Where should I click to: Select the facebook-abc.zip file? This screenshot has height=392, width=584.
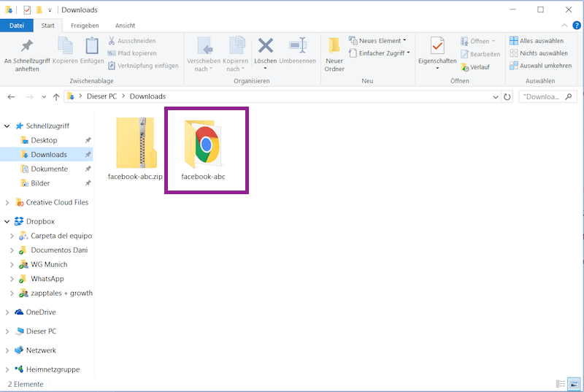[135, 149]
